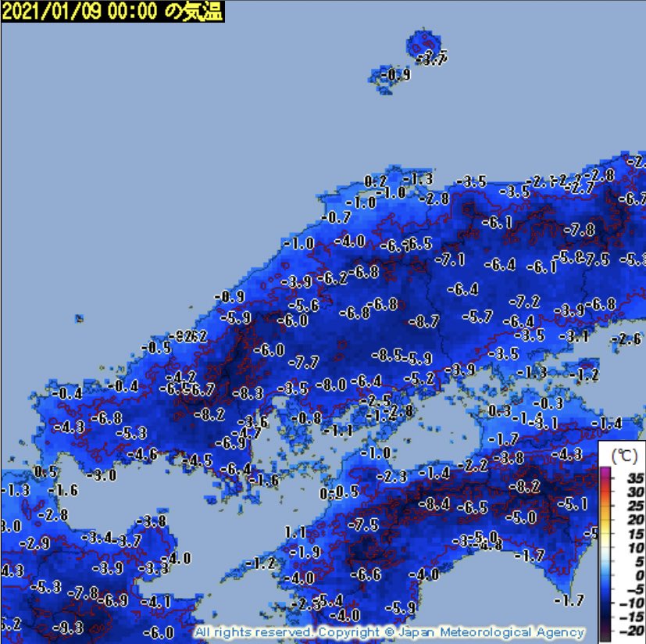Click the temperature color scale bar
Image resolution: width=646 pixels, height=644 pixels.
click(x=605, y=554)
